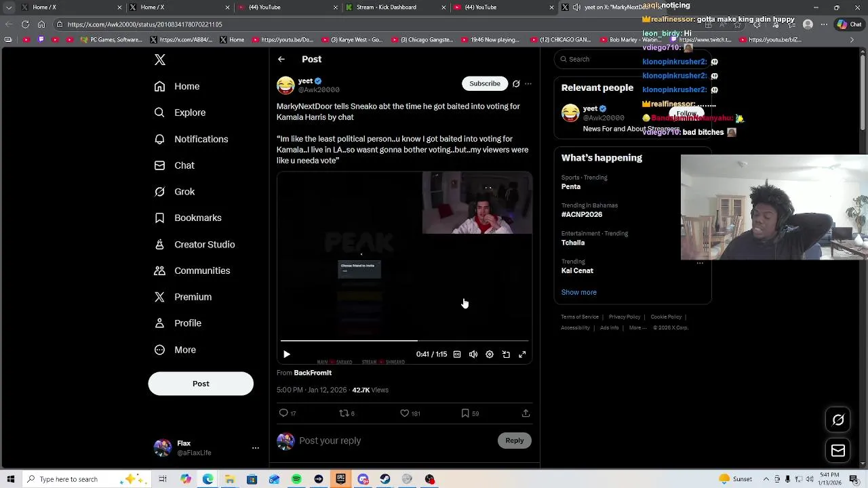Enter video fullscreen mode
Image resolution: width=868 pixels, height=488 pixels.
coord(522,354)
